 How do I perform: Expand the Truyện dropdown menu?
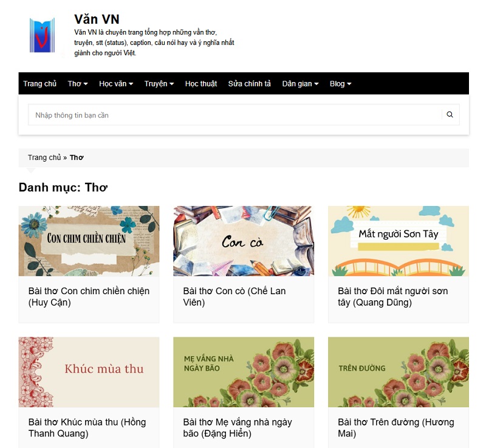(159, 84)
